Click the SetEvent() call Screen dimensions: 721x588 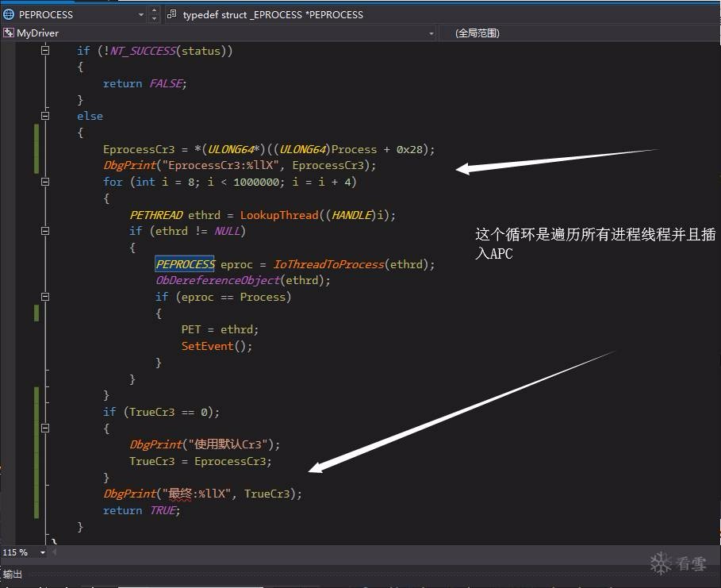pos(217,346)
